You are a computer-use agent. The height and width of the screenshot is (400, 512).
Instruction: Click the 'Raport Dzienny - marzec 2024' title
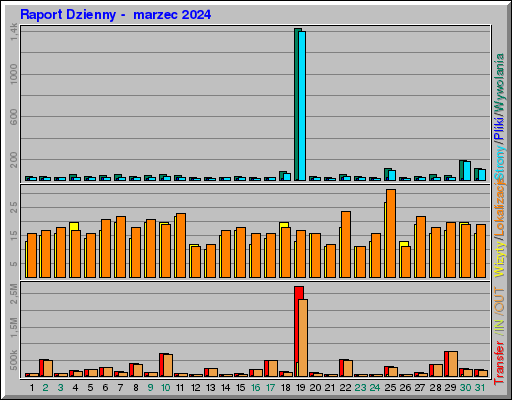click(x=115, y=15)
